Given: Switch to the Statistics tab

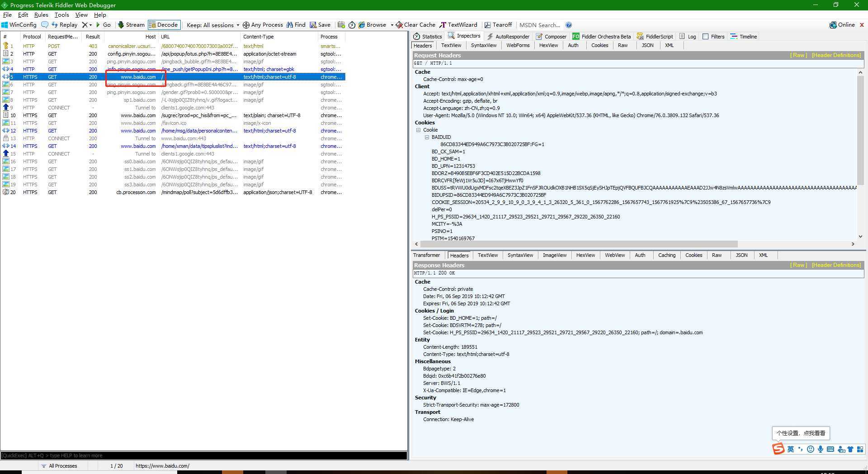Looking at the screenshot, I should click(x=428, y=37).
